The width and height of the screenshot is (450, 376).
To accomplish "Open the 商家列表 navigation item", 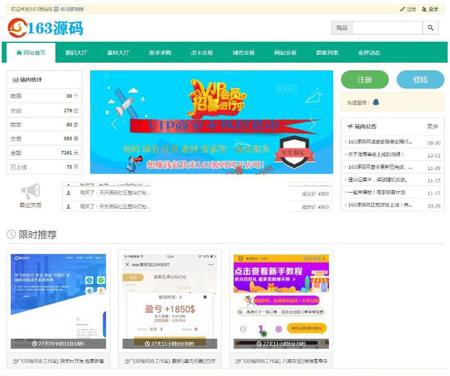I will point(327,53).
